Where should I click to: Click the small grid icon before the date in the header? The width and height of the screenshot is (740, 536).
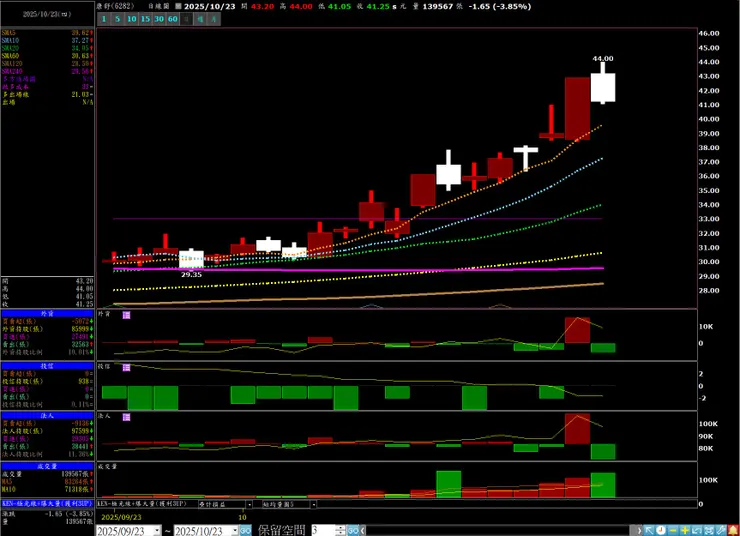point(178,6)
